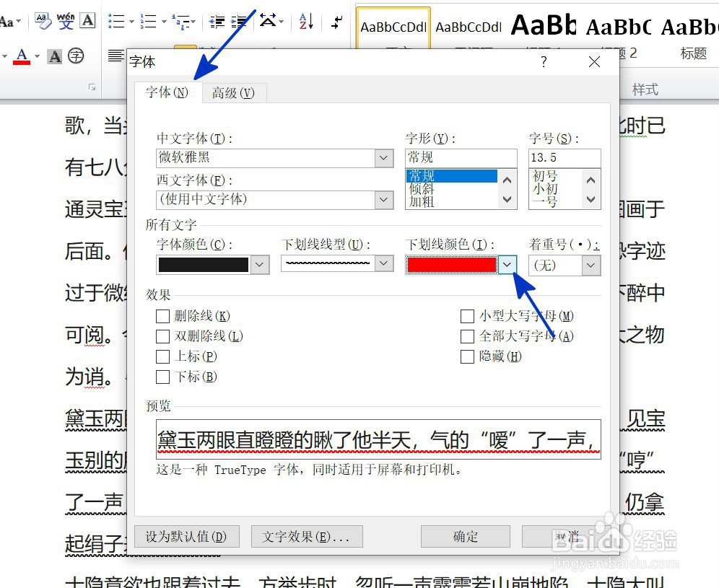
Task: Open the 文字效果 text effects dialog
Action: [306, 536]
